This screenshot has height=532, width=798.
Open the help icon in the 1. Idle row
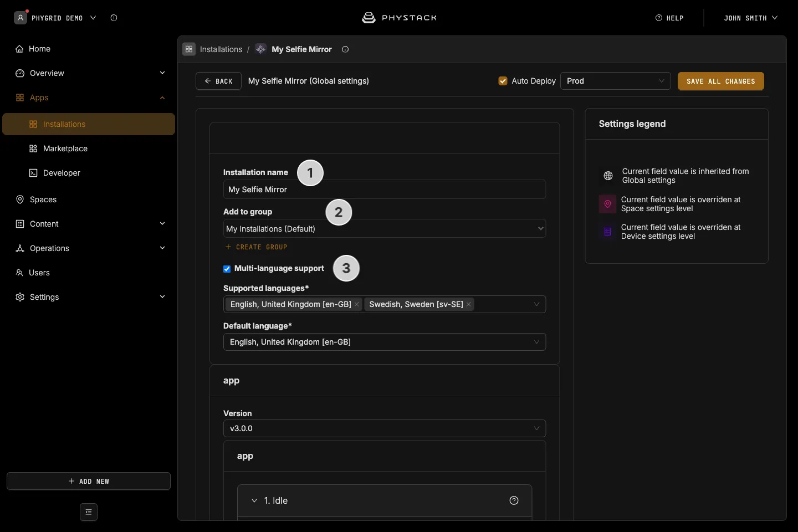(514, 500)
